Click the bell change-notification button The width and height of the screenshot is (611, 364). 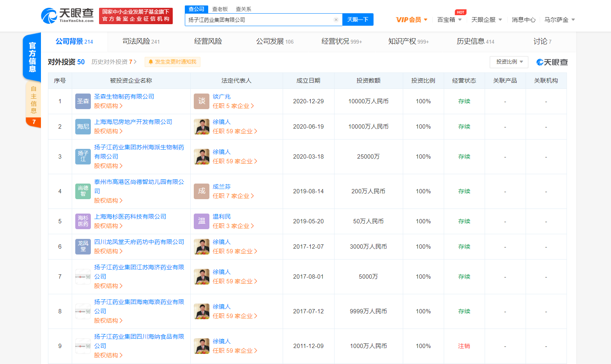(x=172, y=62)
